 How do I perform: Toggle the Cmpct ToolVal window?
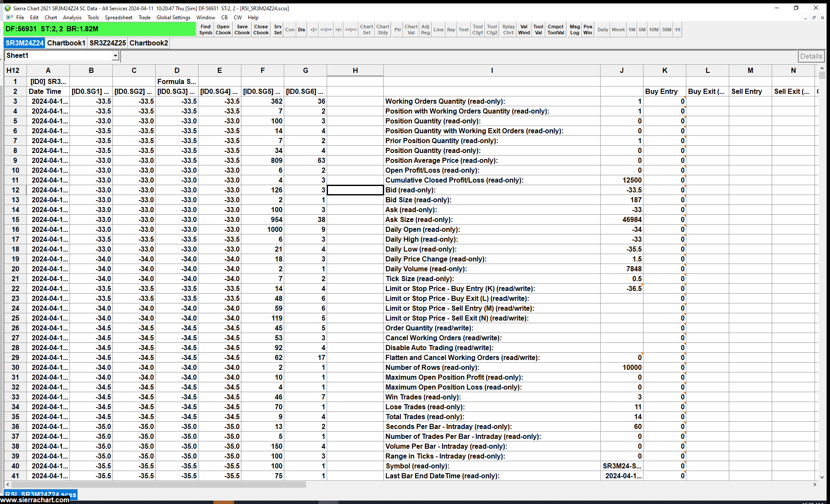click(x=556, y=30)
